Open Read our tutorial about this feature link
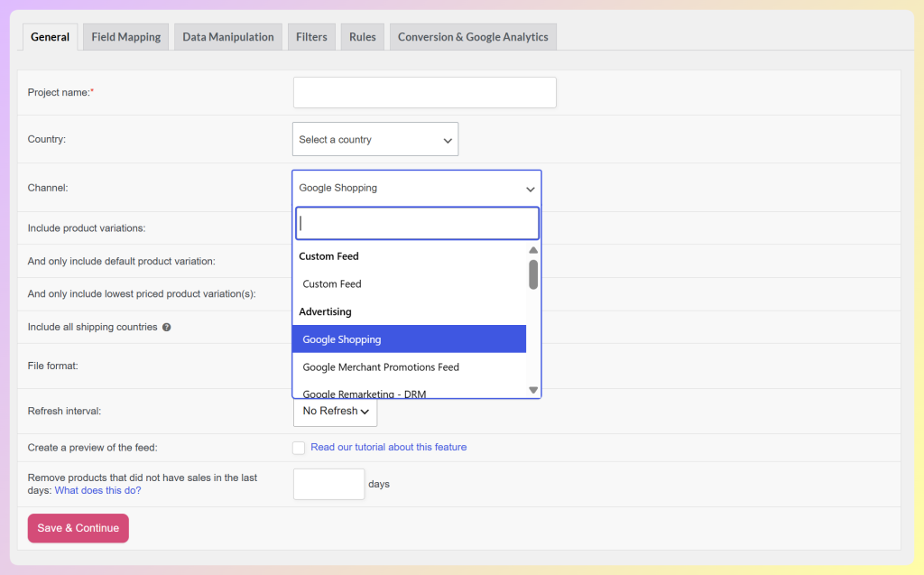 388,447
